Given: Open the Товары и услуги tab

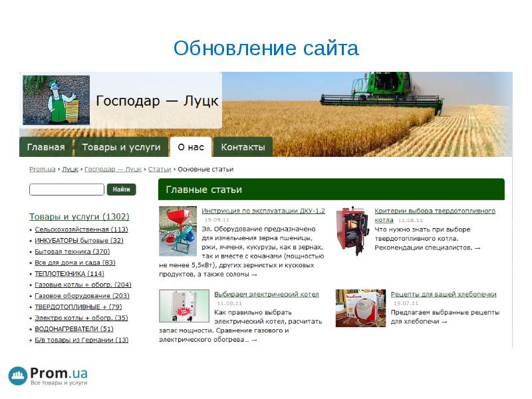Looking at the screenshot, I should [121, 147].
